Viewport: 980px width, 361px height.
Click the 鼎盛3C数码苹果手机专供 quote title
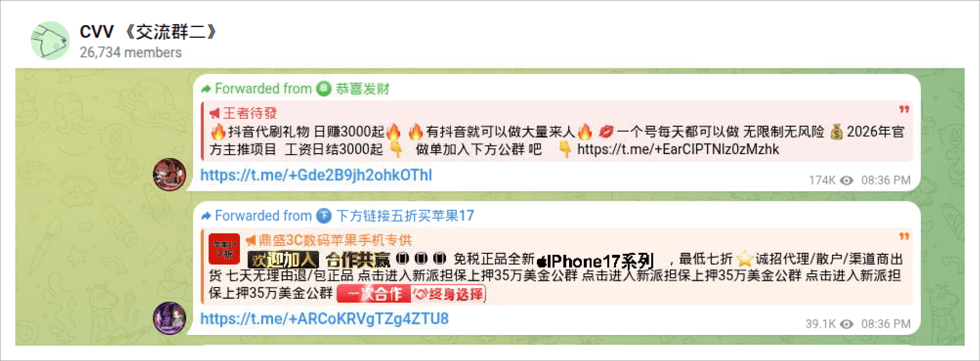pos(335,240)
